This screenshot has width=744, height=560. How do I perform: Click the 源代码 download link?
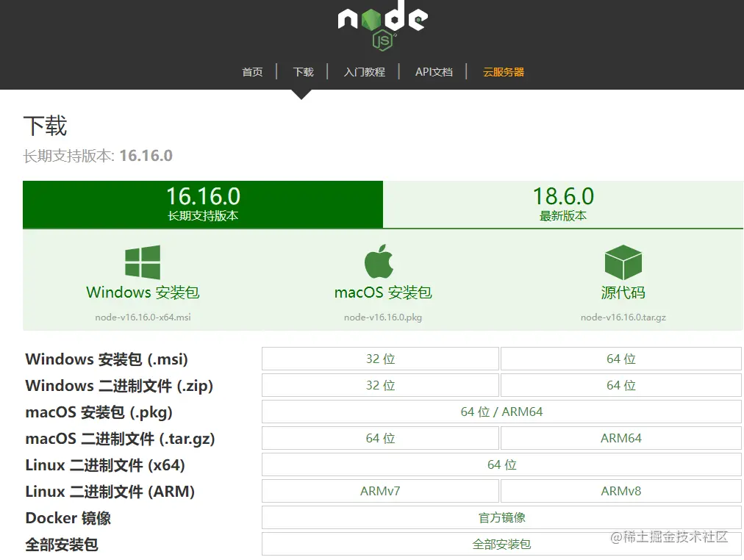pos(623,292)
